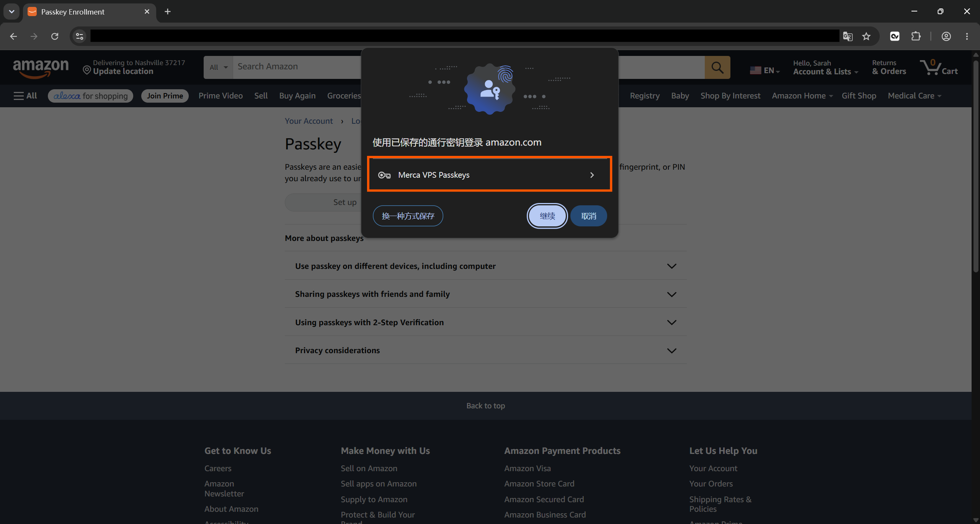This screenshot has width=980, height=524.
Task: Open the tab search dropdown arrow
Action: (x=11, y=11)
